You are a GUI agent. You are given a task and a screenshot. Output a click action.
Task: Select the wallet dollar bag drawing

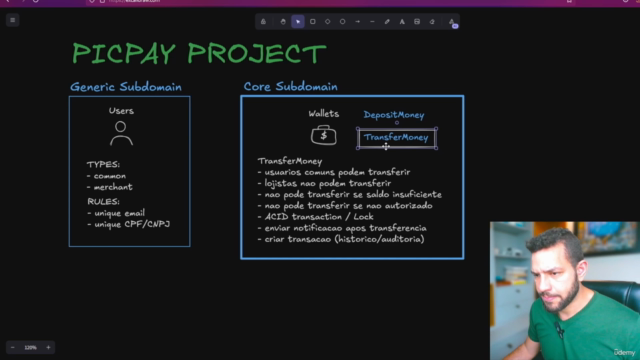point(324,135)
